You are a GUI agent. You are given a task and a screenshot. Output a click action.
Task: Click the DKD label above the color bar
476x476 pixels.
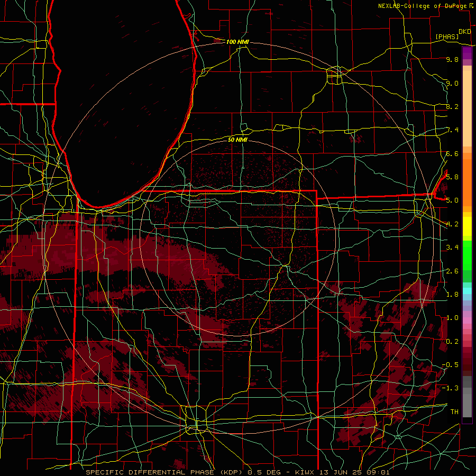465,32
